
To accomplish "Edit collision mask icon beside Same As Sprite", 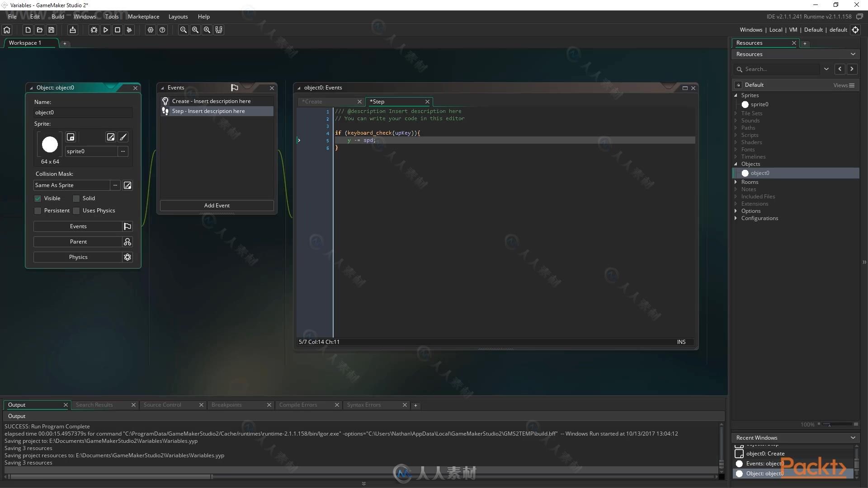I will [127, 185].
